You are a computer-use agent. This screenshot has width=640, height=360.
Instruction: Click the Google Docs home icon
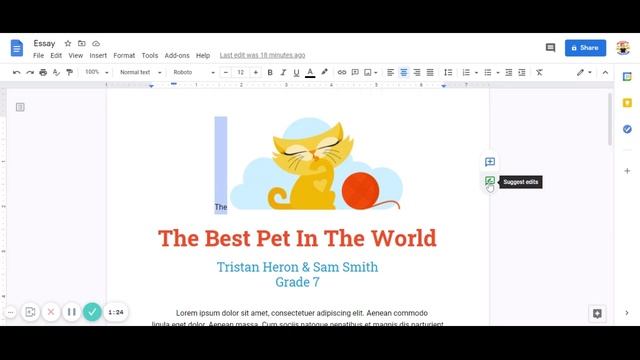(17, 48)
